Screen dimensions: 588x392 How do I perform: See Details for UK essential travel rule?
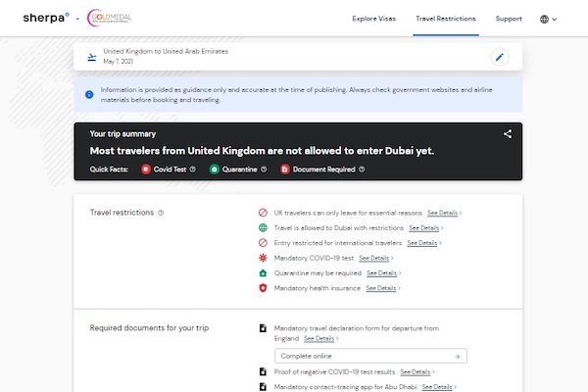point(443,212)
